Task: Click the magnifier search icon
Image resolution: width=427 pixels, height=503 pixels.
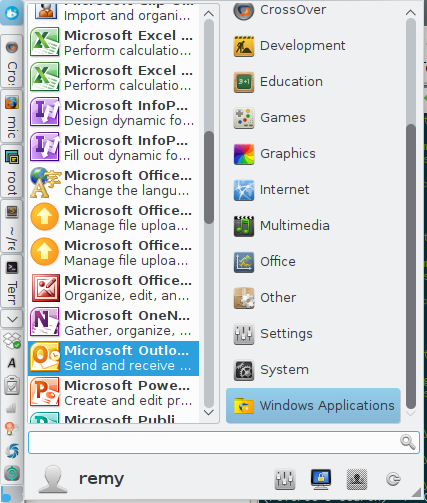Action: click(x=408, y=442)
